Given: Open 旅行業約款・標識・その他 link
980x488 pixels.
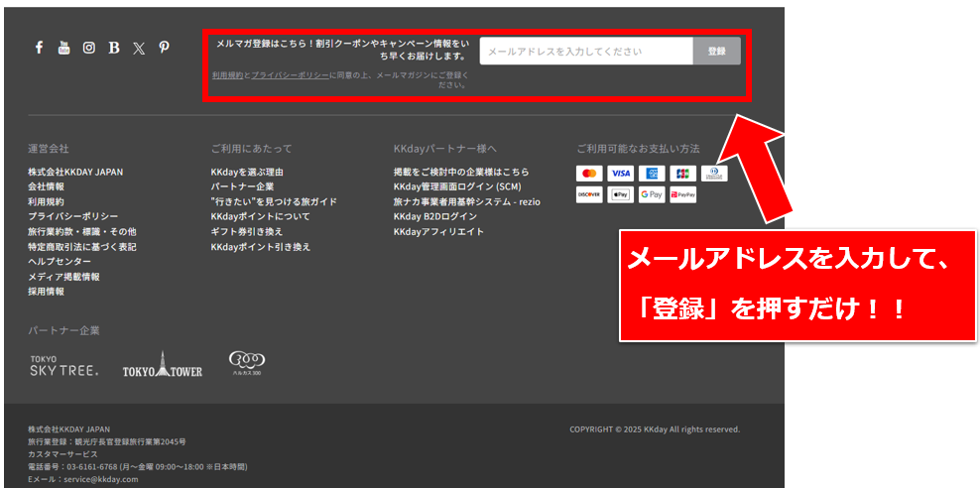Looking at the screenshot, I should coord(82,232).
